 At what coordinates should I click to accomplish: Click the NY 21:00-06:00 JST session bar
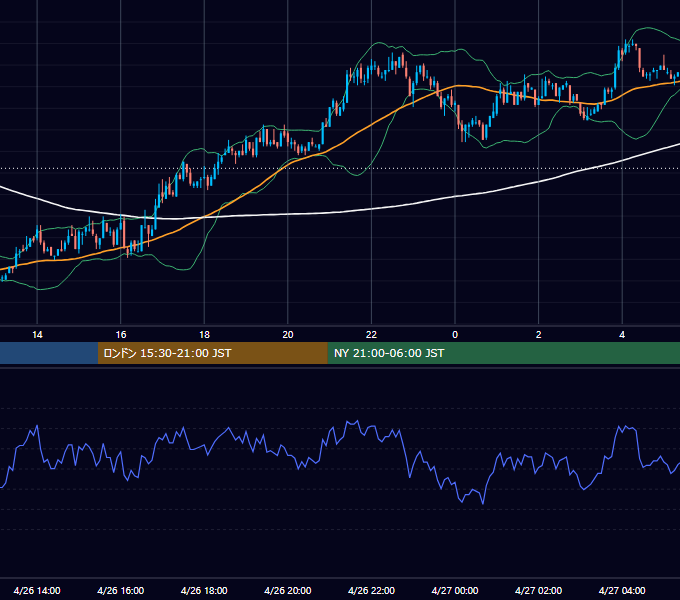(x=503, y=353)
